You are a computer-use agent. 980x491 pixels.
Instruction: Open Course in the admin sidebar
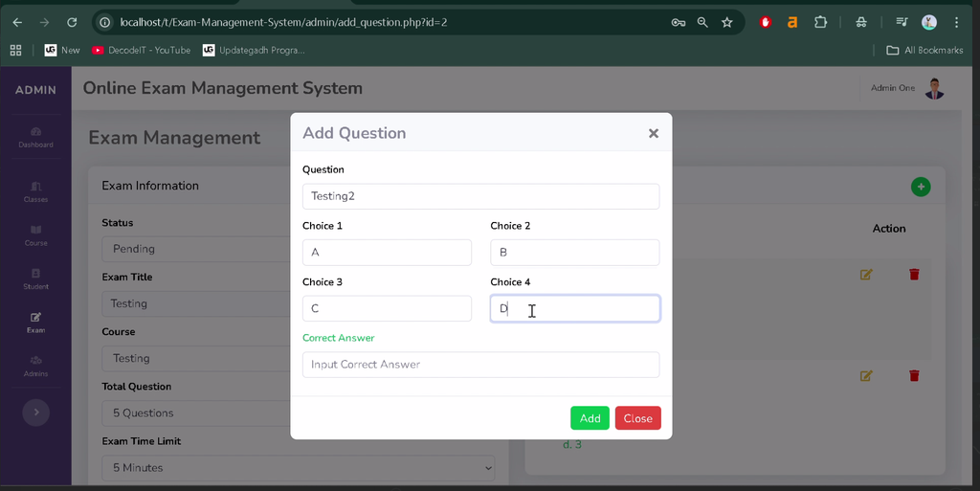coord(35,235)
